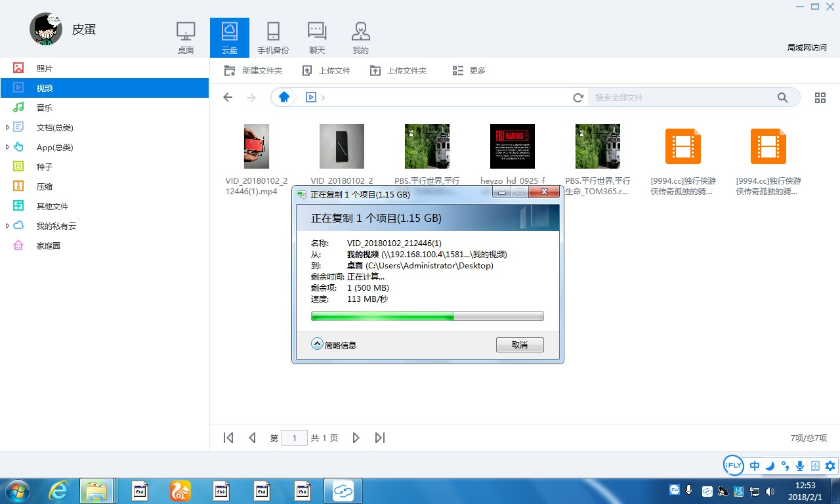Click the video folder breadcrumb icon
Image resolution: width=840 pixels, height=504 pixels.
tap(311, 97)
